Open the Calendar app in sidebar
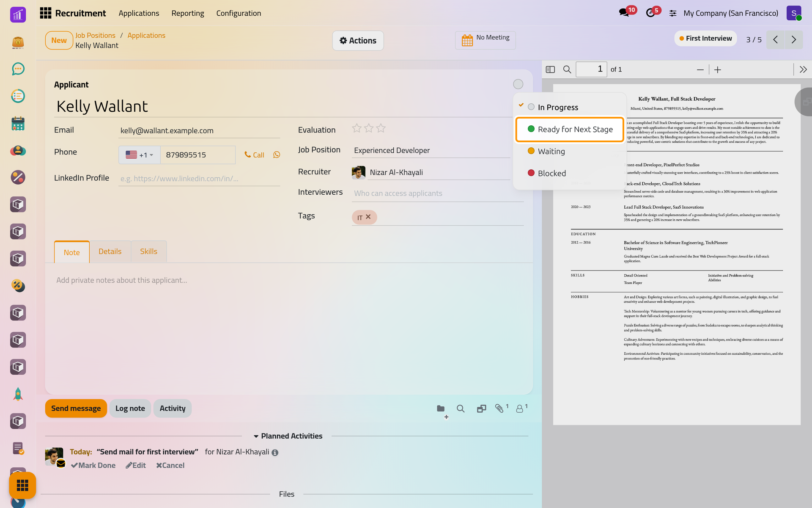 click(18, 124)
